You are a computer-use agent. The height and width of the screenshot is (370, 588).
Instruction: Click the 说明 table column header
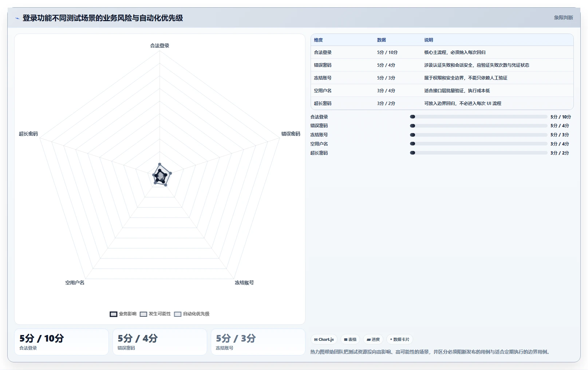coord(429,40)
